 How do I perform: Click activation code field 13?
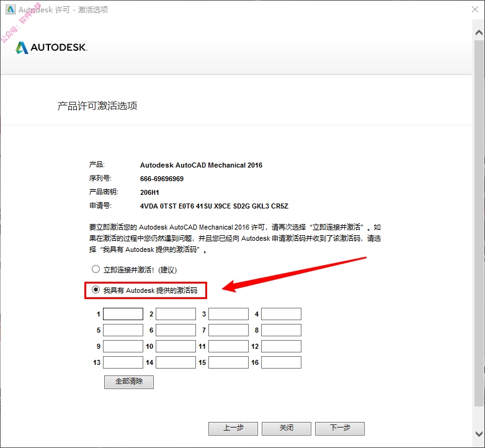pyautogui.click(x=123, y=362)
